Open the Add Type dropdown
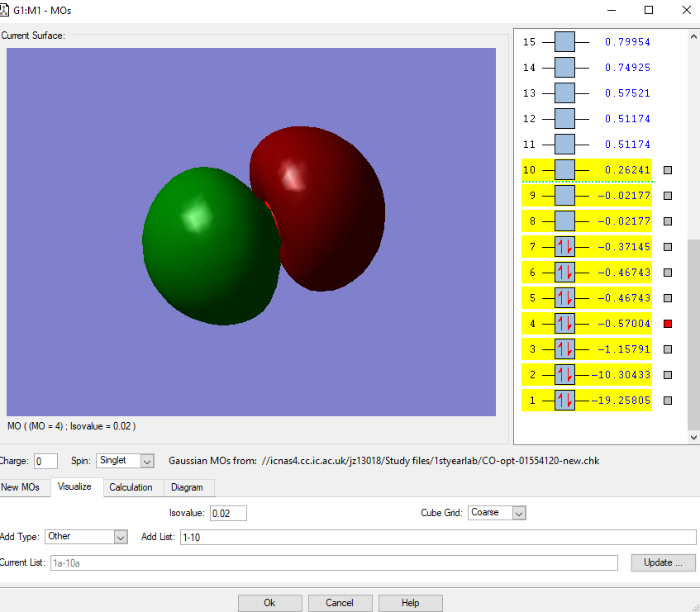The height and width of the screenshot is (612, 700). click(x=86, y=537)
